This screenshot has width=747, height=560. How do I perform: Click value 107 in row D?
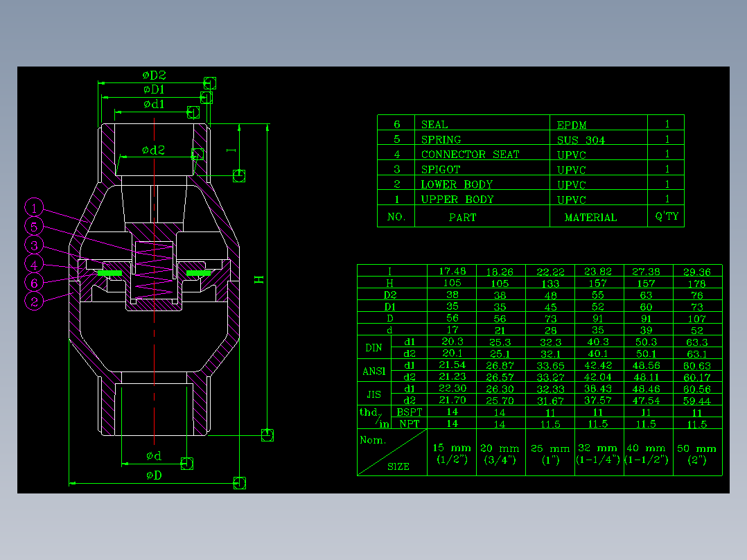697,319
